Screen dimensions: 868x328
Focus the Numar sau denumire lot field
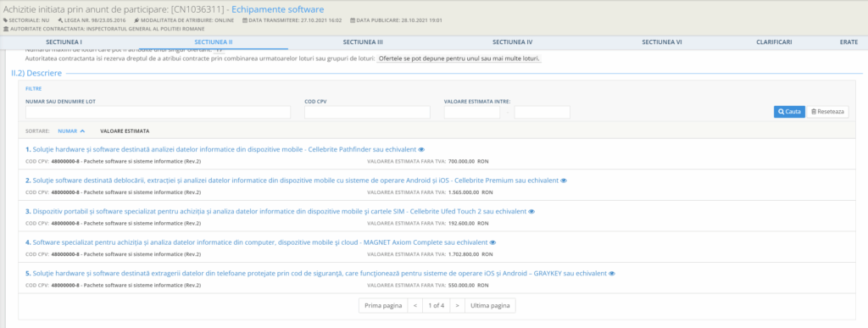158,112
